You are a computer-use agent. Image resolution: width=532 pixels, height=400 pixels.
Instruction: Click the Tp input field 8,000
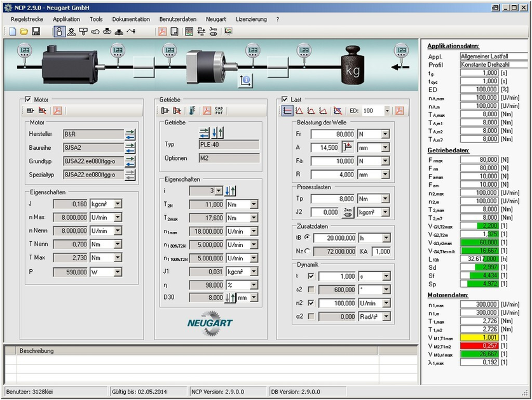point(332,199)
